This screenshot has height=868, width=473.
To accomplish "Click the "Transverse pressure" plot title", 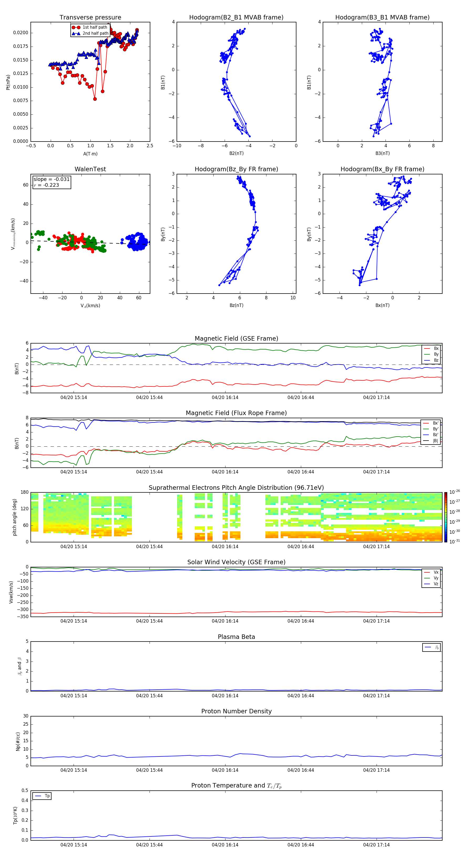I will click(x=90, y=17).
